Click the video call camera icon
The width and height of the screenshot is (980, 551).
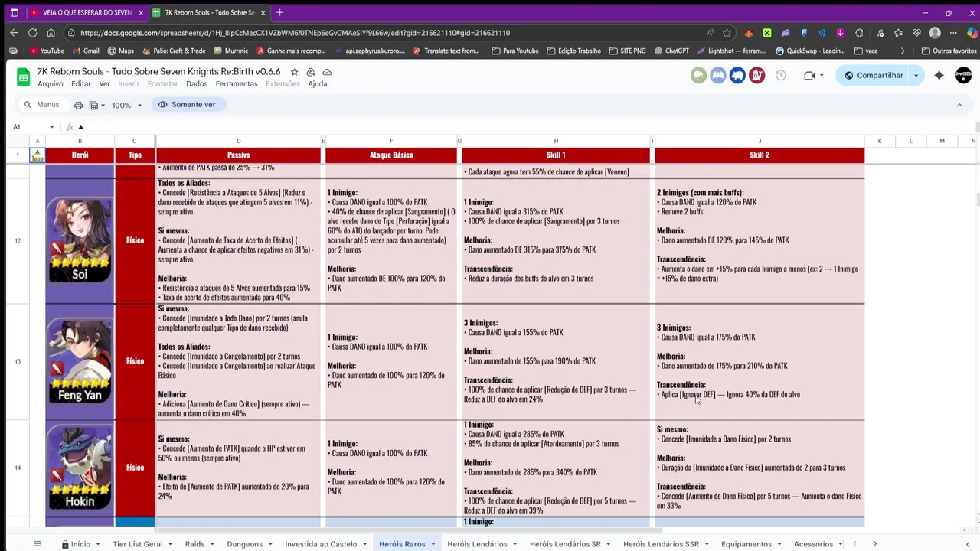[x=809, y=75]
